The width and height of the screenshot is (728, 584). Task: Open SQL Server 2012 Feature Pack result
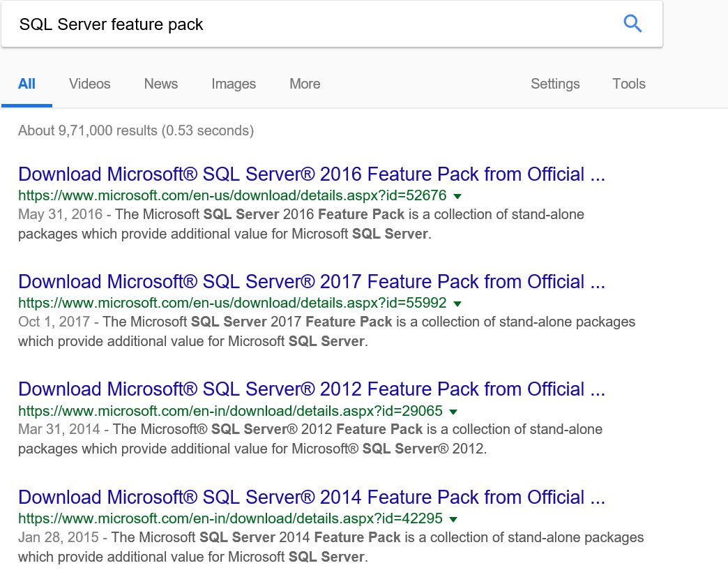(x=312, y=389)
